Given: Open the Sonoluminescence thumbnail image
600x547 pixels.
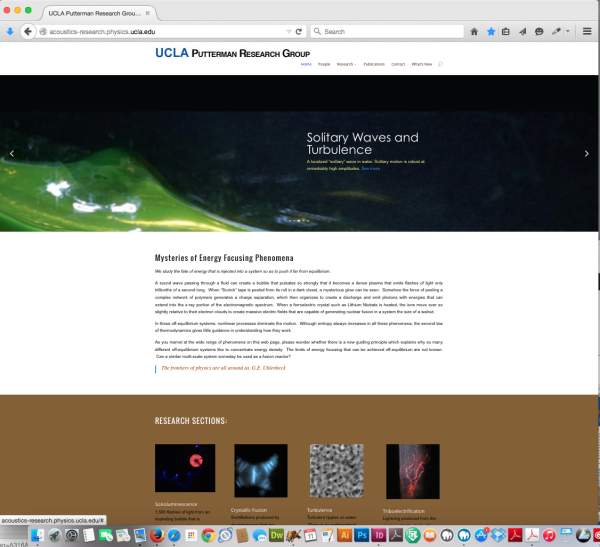Looking at the screenshot, I should point(185,468).
